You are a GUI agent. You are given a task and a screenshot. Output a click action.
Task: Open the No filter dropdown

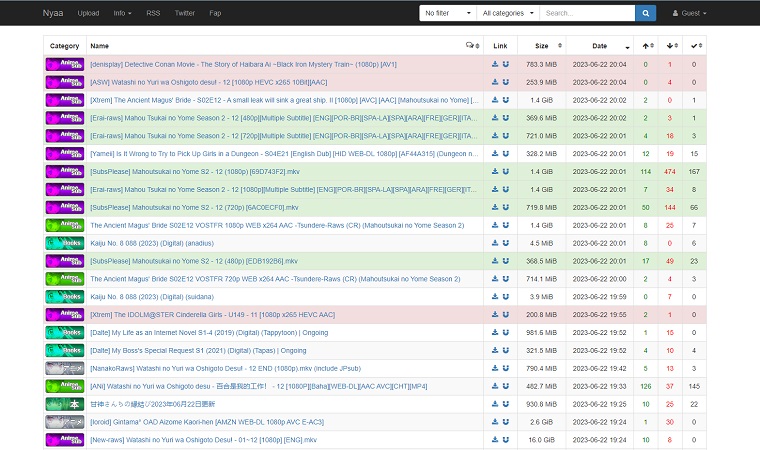pos(446,13)
